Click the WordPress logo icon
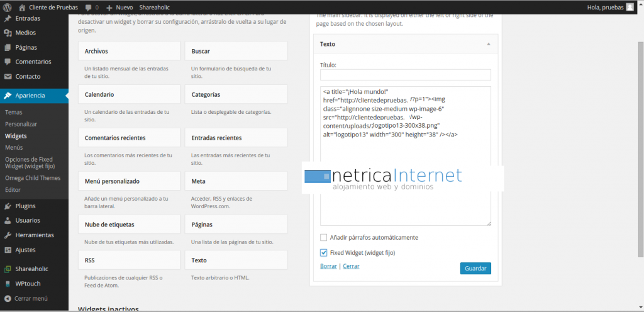644x312 pixels. click(8, 7)
